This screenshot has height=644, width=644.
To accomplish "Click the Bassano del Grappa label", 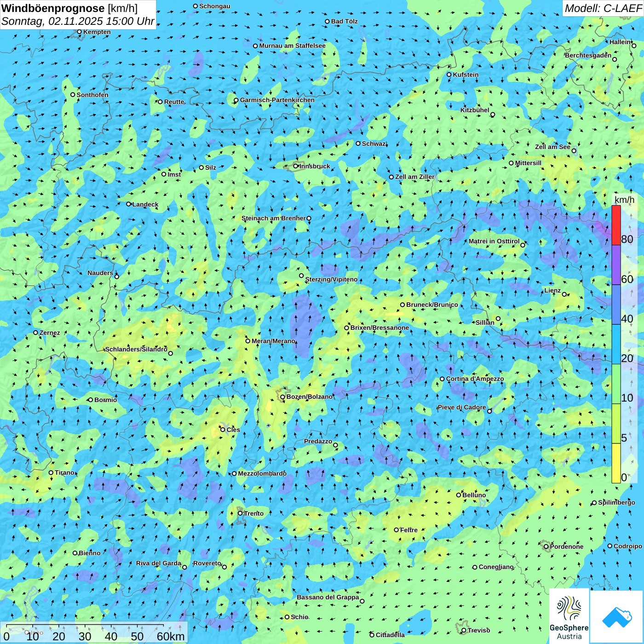I will tap(328, 597).
